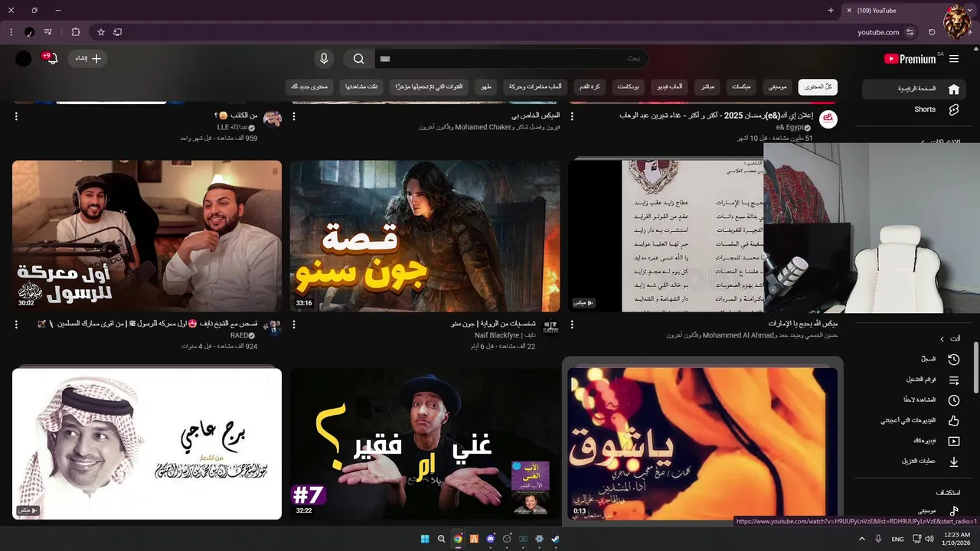
Task: Open the LLE channel avatar
Action: click(273, 119)
